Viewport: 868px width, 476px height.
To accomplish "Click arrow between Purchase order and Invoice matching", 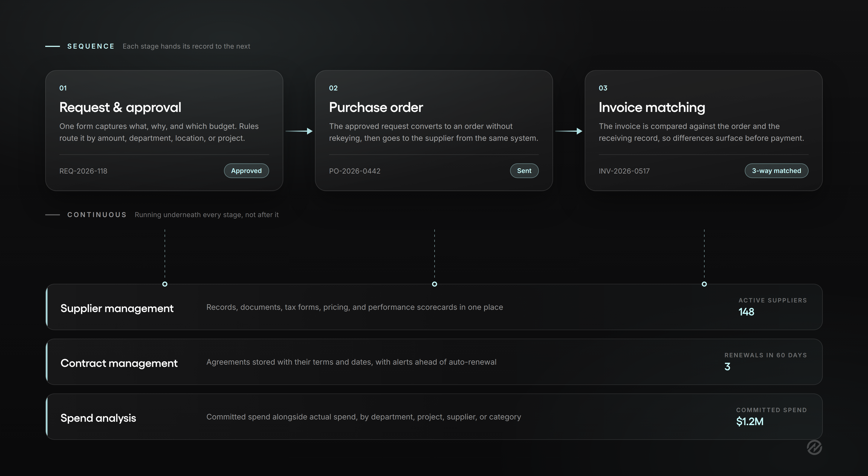I will click(x=569, y=131).
